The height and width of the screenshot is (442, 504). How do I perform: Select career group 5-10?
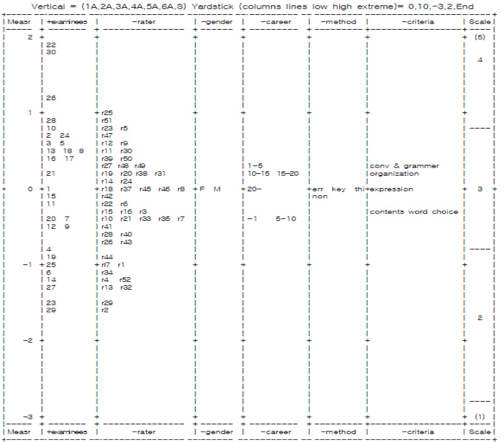pyautogui.click(x=286, y=219)
